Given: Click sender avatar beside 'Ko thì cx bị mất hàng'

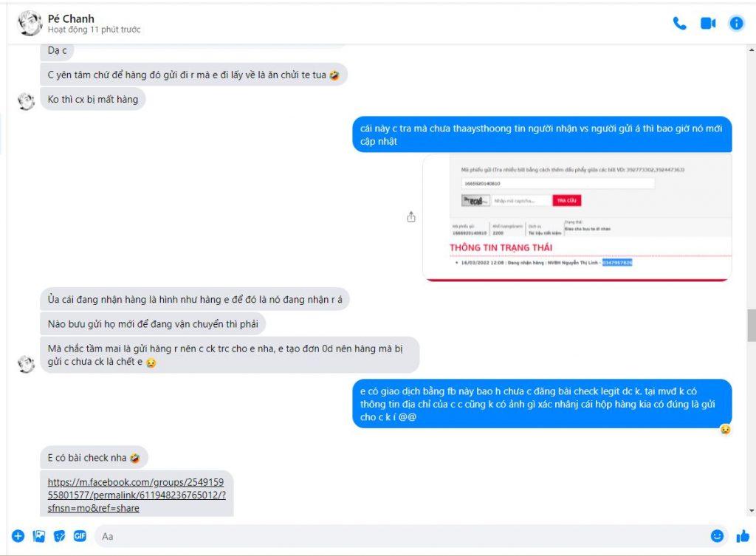Looking at the screenshot, I should [x=26, y=101].
